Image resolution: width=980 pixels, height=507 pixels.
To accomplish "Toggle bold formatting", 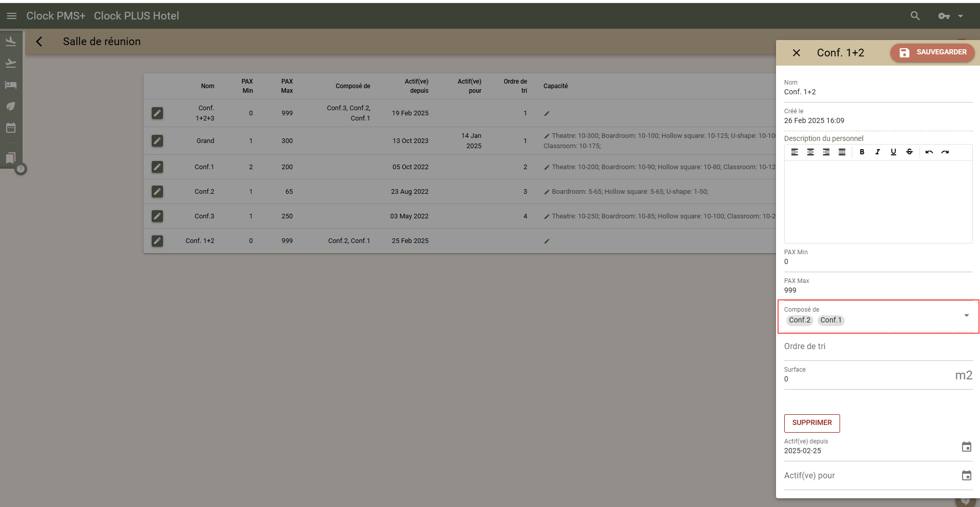I will [862, 152].
